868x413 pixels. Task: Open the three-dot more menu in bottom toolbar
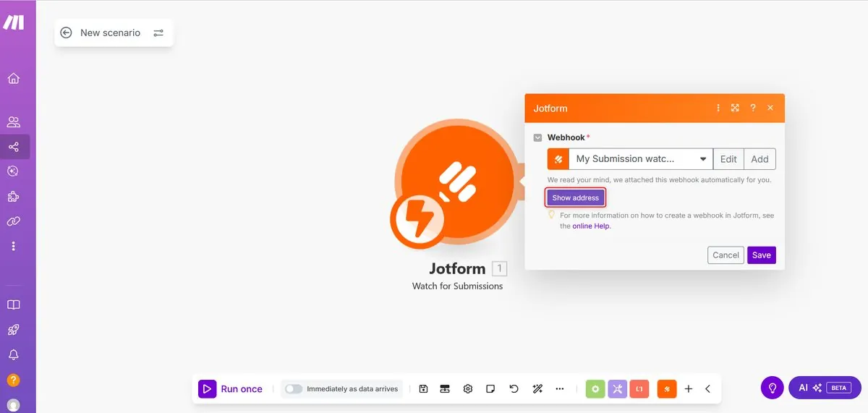click(x=560, y=388)
